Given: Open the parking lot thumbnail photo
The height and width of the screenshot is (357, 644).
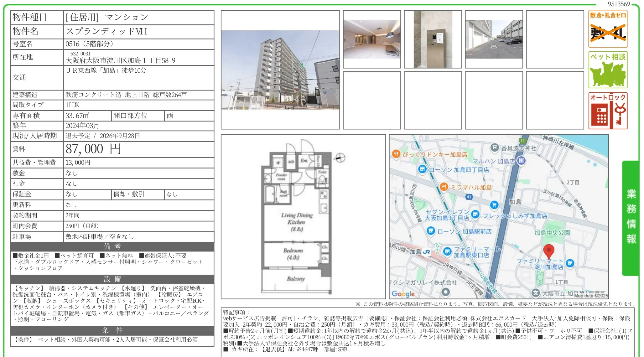Looking at the screenshot, I should (494, 39).
